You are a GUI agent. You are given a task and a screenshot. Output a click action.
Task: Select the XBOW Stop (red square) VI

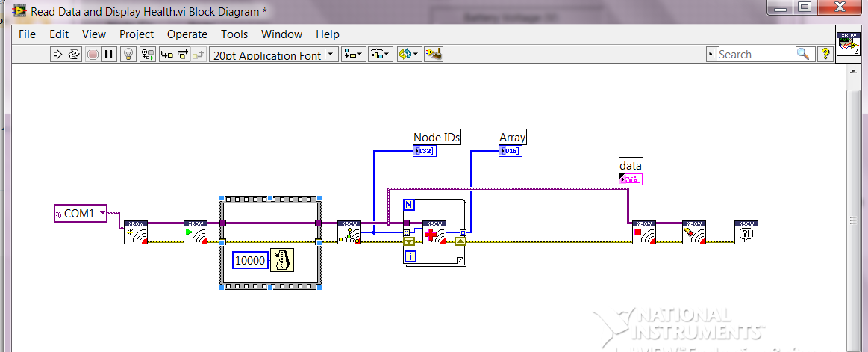[x=644, y=232]
